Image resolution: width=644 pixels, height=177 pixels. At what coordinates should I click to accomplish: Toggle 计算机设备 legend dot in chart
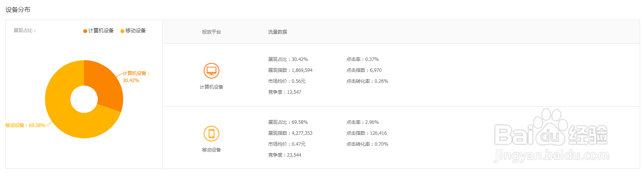click(x=85, y=31)
